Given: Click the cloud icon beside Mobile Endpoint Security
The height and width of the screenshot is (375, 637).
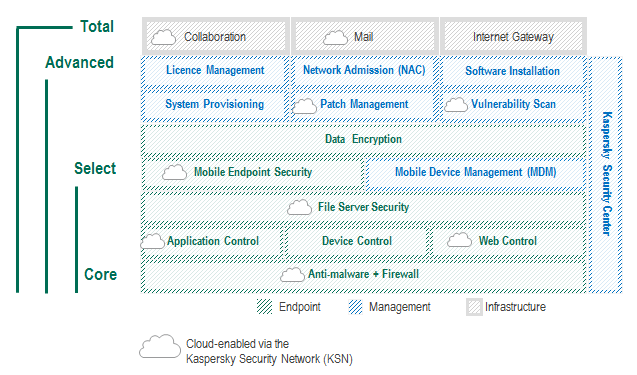Looking at the screenshot, I should pos(174,172).
